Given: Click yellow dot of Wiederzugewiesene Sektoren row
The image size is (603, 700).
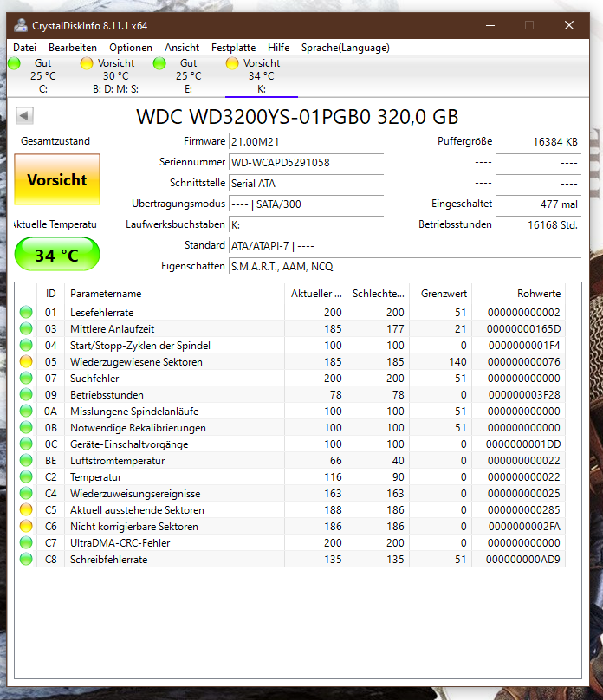Looking at the screenshot, I should (x=26, y=361).
